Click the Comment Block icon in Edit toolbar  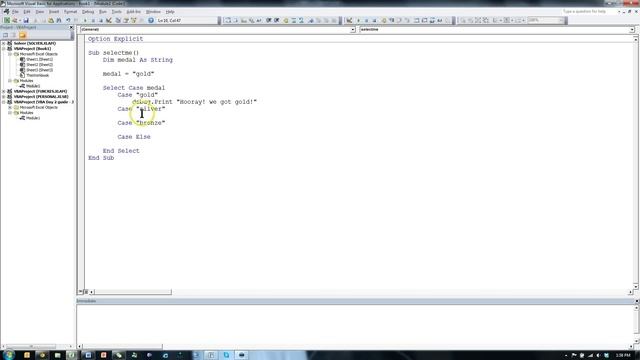click(293, 20)
